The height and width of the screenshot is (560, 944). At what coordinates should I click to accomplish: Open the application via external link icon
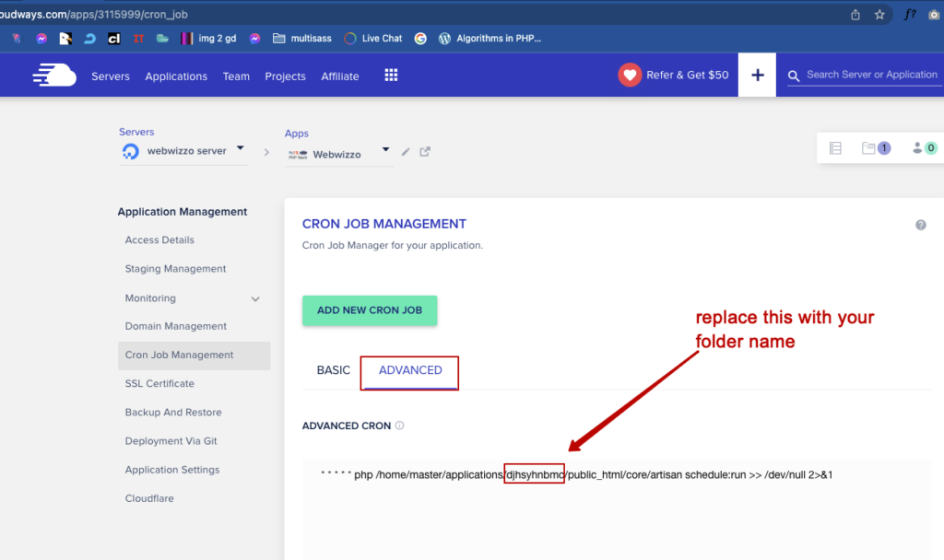tap(425, 152)
